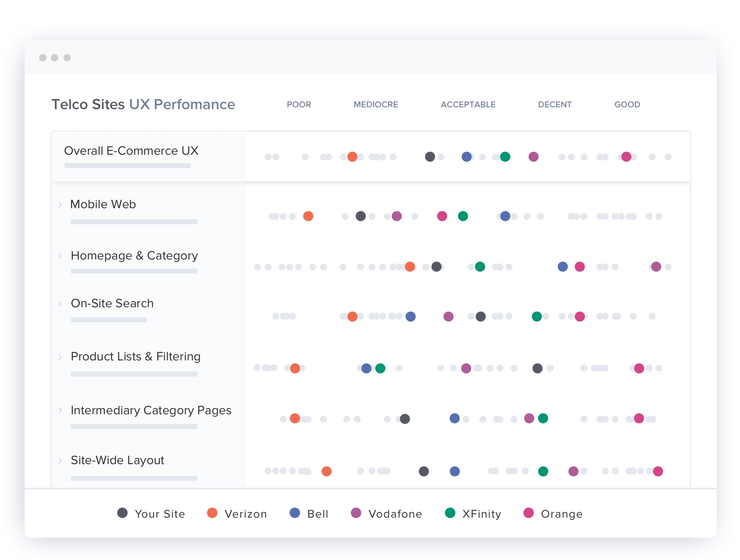Image resolution: width=740 pixels, height=560 pixels.
Task: Click the Bell legend dot
Action: pos(295,513)
